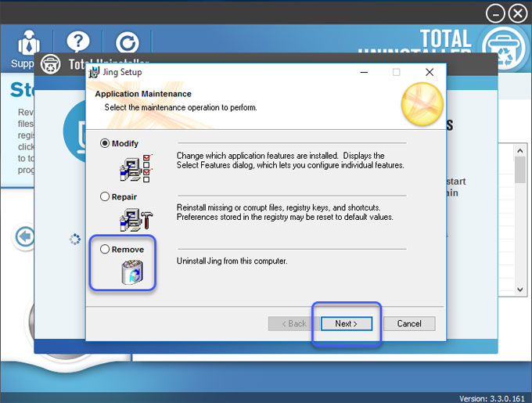
Task: Close the Total Uninstaller main window
Action: click(518, 14)
